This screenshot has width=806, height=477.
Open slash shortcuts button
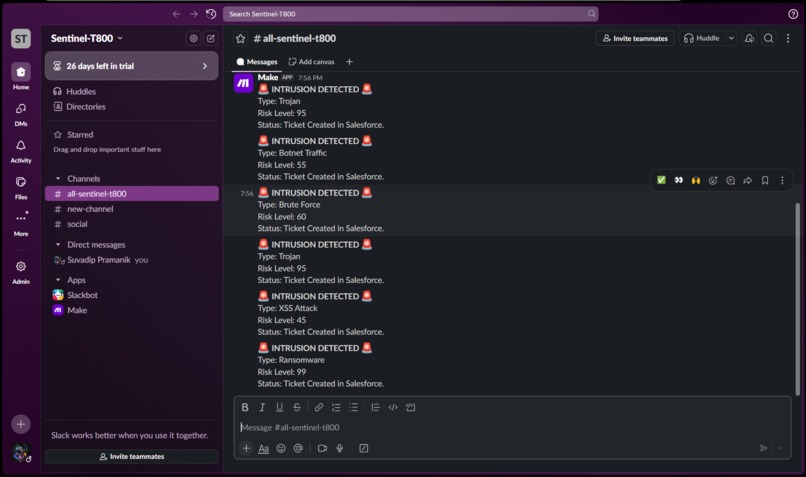tap(363, 448)
